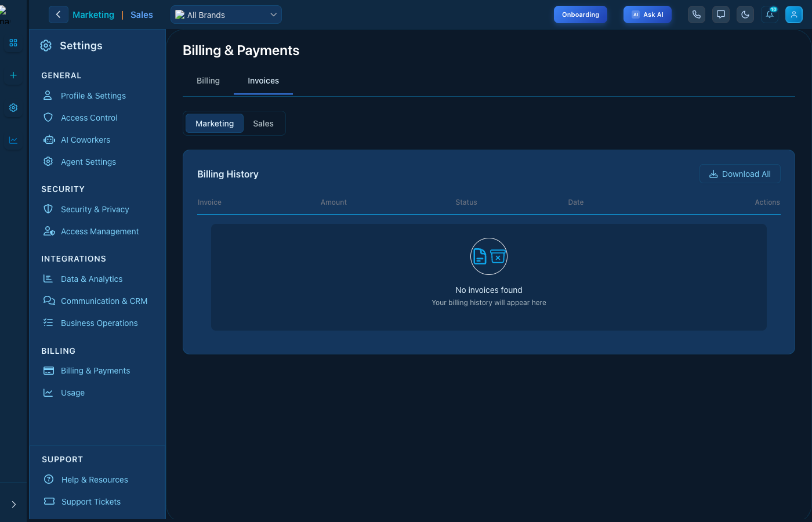812x522 pixels.
Task: Open Profile & Settings
Action: click(93, 96)
